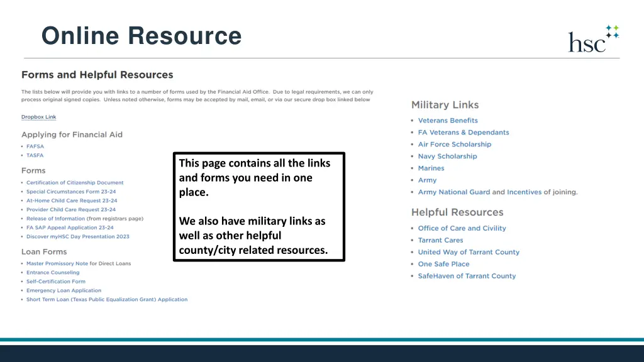Open the Dropbox Link

point(38,117)
